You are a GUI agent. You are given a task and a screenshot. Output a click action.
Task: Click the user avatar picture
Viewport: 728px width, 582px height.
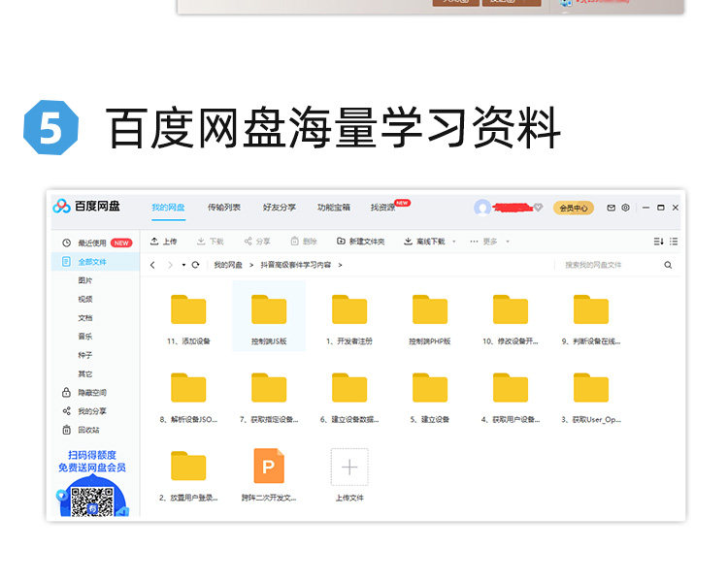(x=482, y=208)
